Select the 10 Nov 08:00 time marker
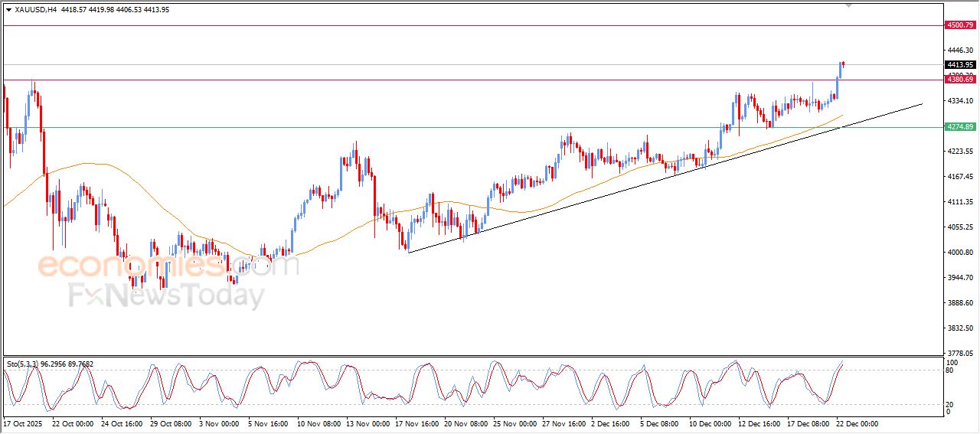Screen dimensions: 980x434 (x=318, y=423)
